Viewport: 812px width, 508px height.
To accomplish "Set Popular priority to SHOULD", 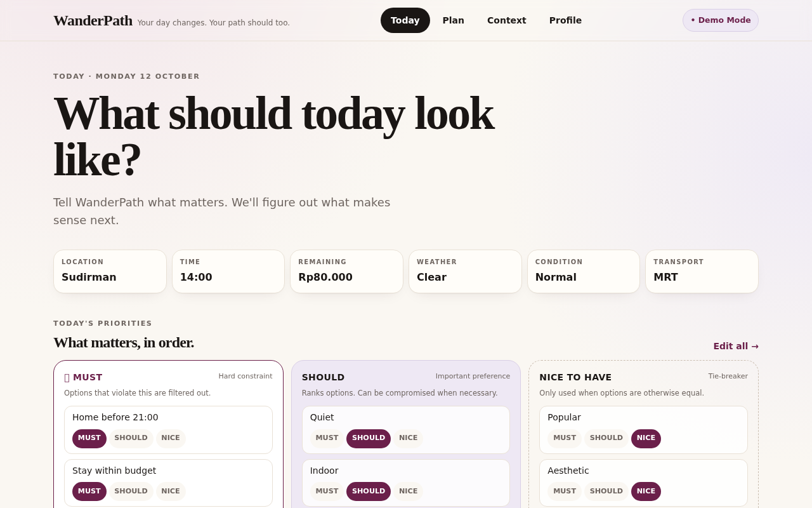I will (606, 438).
